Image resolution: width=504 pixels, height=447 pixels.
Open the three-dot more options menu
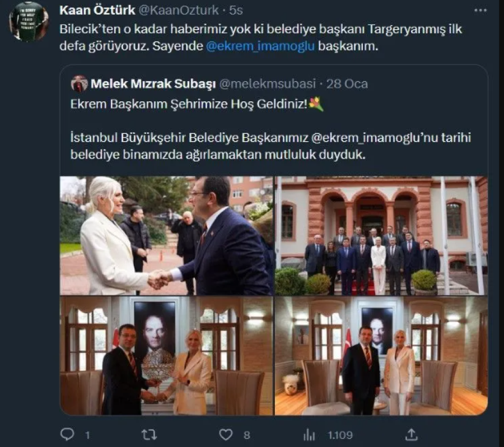coord(480,11)
